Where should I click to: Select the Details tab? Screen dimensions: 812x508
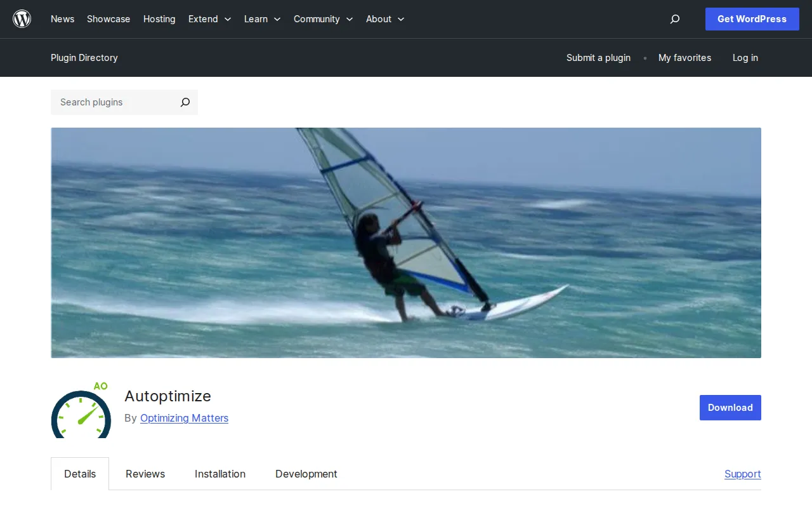coord(80,474)
